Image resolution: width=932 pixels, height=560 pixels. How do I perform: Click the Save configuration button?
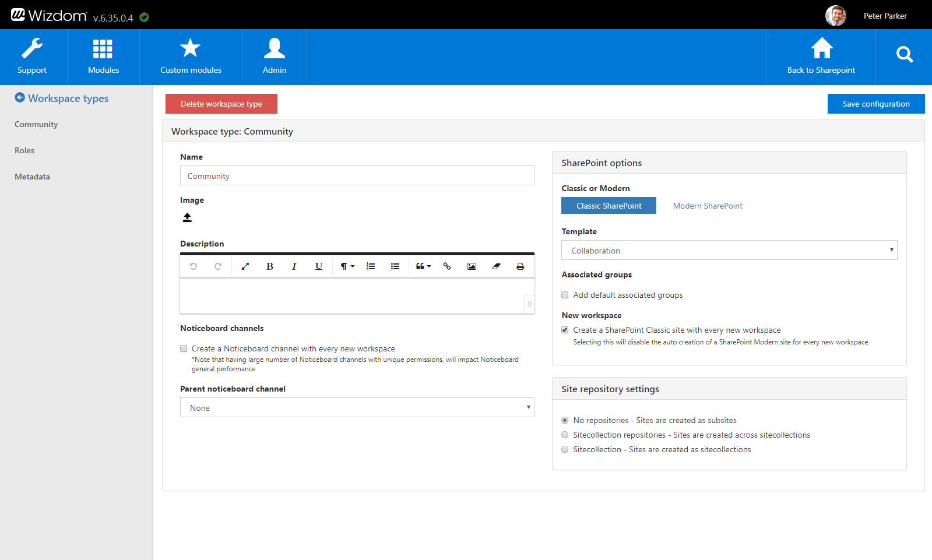(875, 104)
